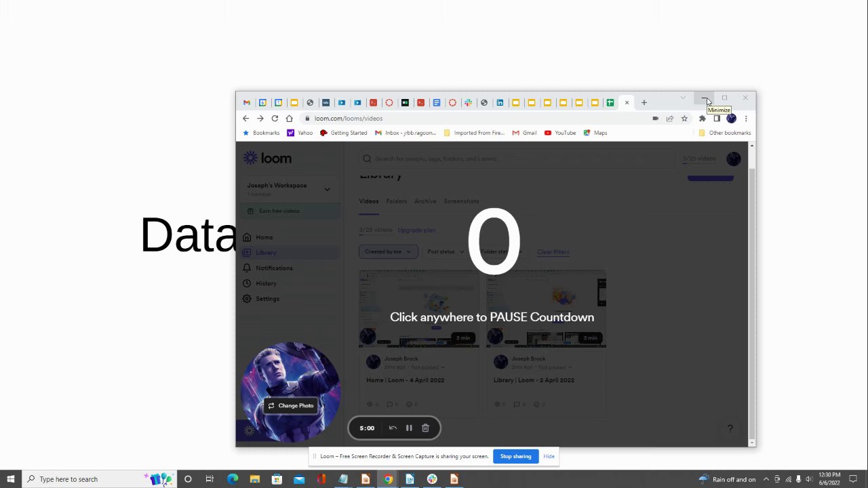Screen dimensions: 868x488
Task: Show hidden system tray icons
Action: point(766,479)
